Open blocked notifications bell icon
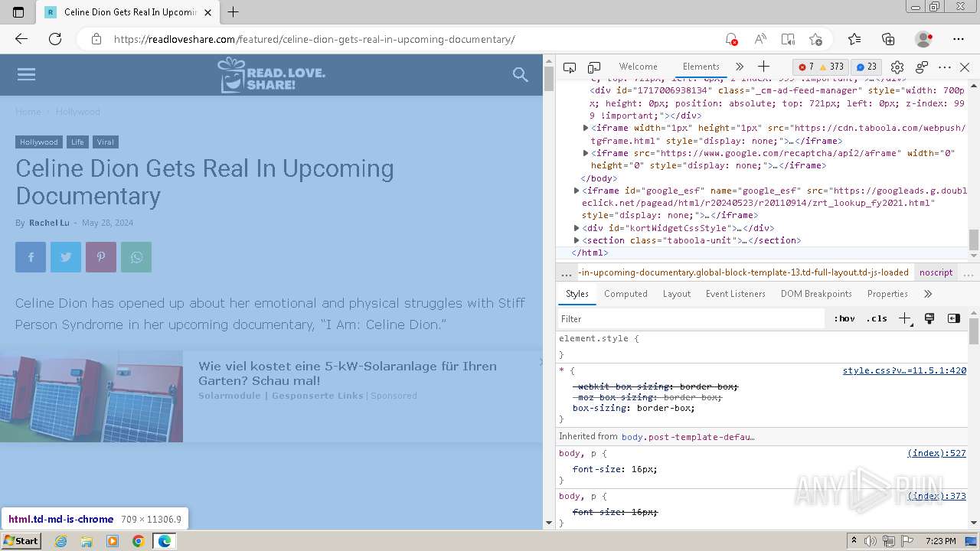 731,39
